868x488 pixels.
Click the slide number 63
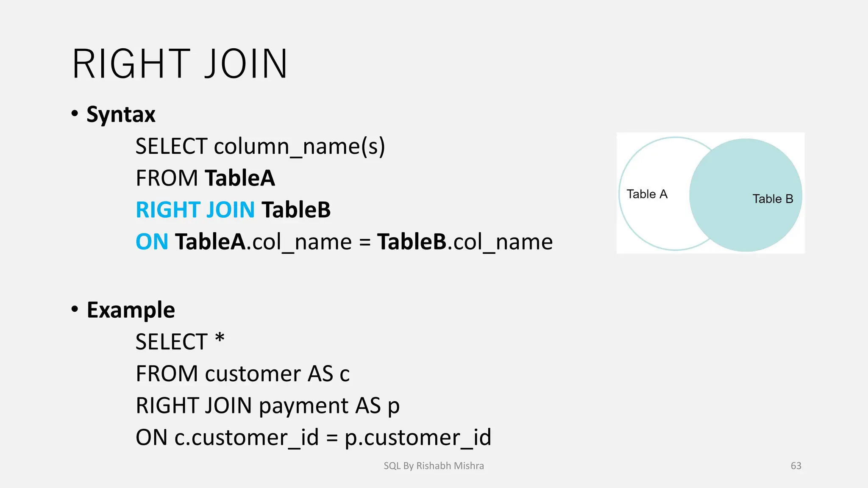pos(796,466)
